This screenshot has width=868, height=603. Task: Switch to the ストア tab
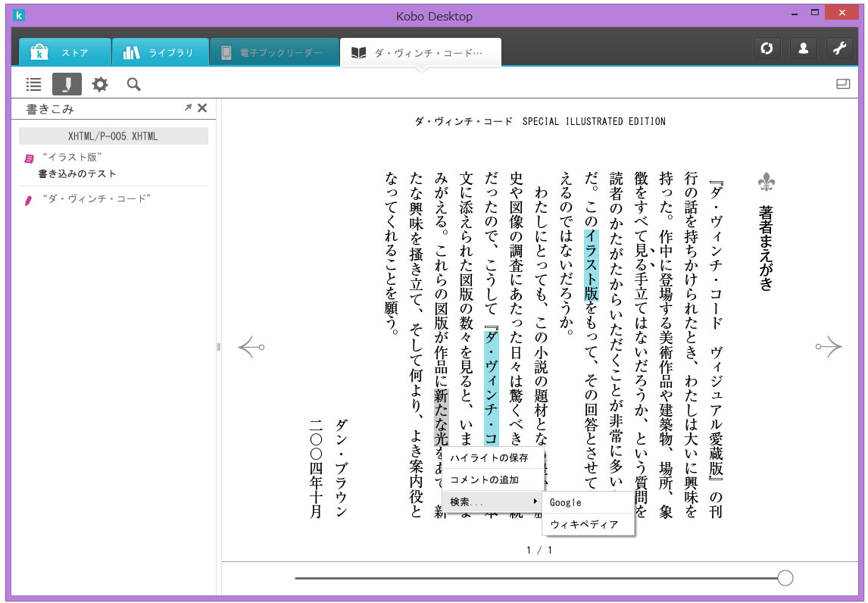pos(65,52)
